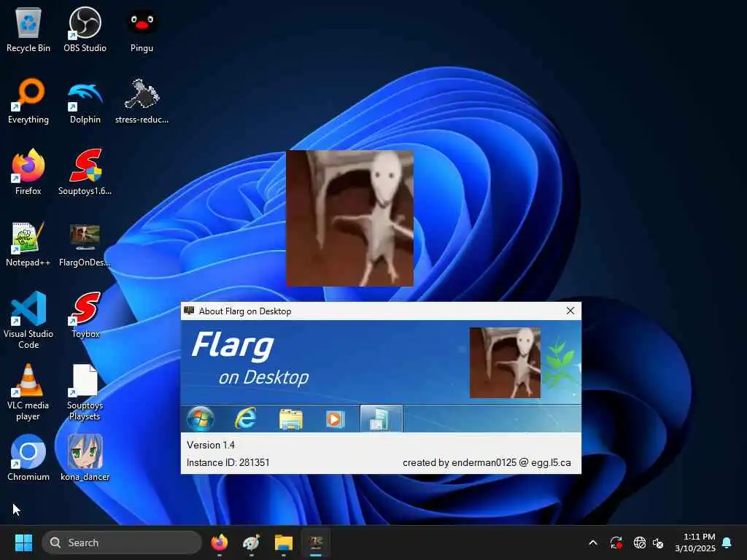Select the Souptoys Playsets shortcut
This screenshot has width=747, height=560.
[x=85, y=392]
